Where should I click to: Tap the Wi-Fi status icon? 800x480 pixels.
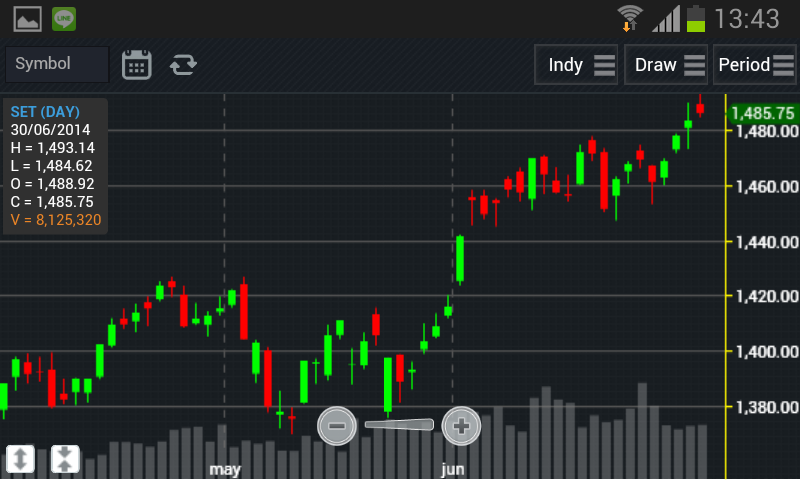point(630,19)
